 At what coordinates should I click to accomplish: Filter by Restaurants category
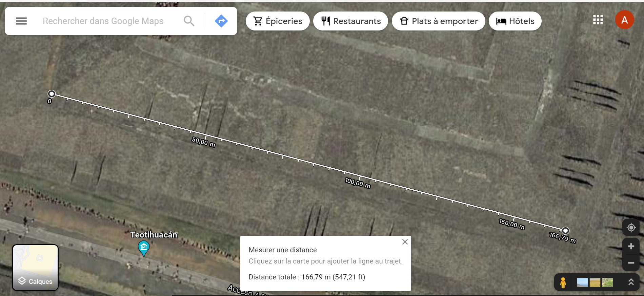pyautogui.click(x=350, y=21)
